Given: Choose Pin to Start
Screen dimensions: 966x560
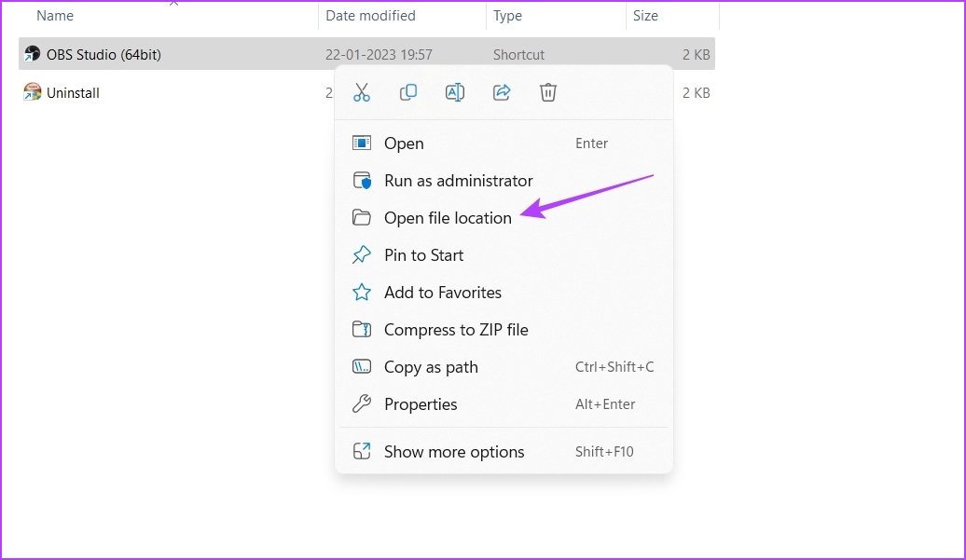Looking at the screenshot, I should (423, 255).
